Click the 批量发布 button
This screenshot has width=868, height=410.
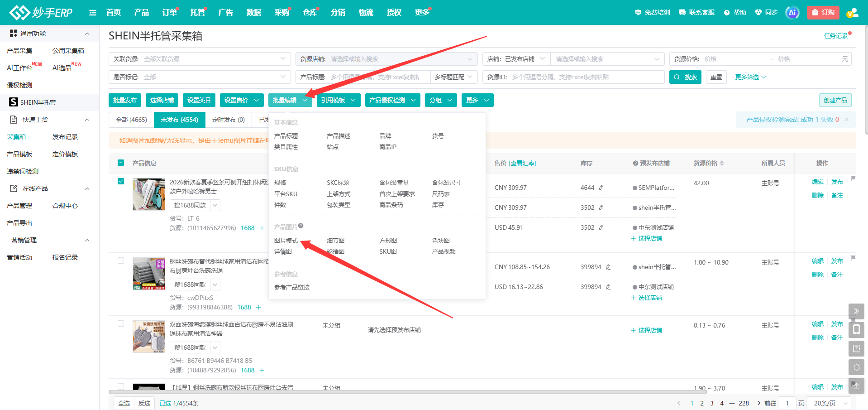point(125,100)
